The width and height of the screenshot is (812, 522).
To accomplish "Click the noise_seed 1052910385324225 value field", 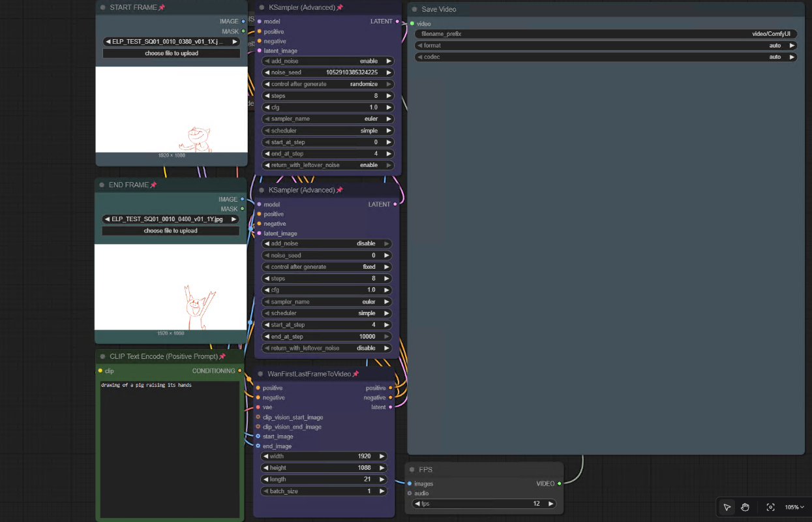I will click(x=328, y=72).
